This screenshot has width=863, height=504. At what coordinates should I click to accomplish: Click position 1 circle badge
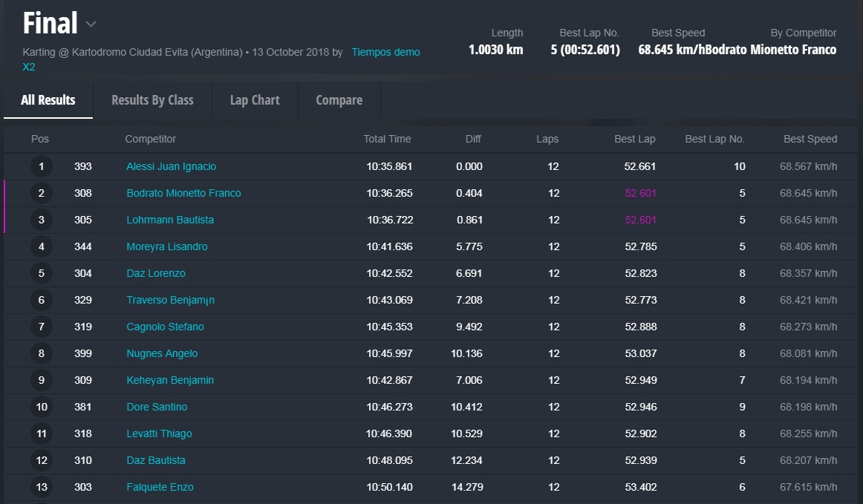(x=42, y=167)
